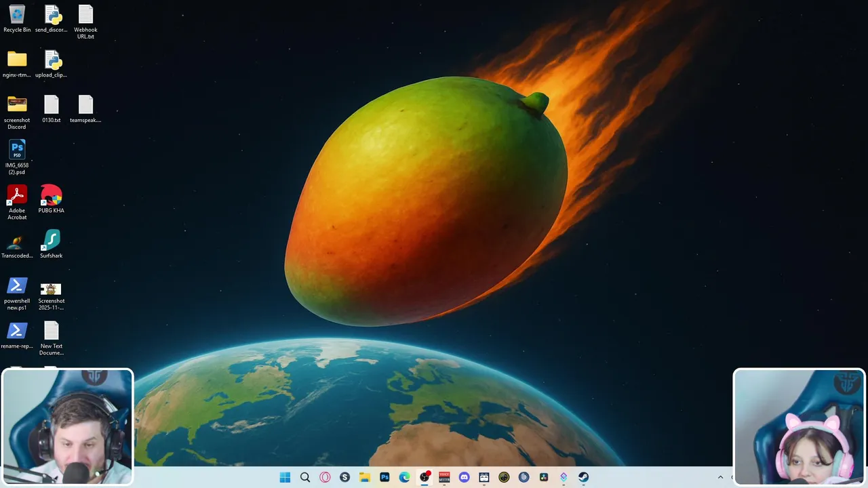This screenshot has height=488, width=868.
Task: Select the nginx-rtm... folder icon
Action: coord(17,64)
